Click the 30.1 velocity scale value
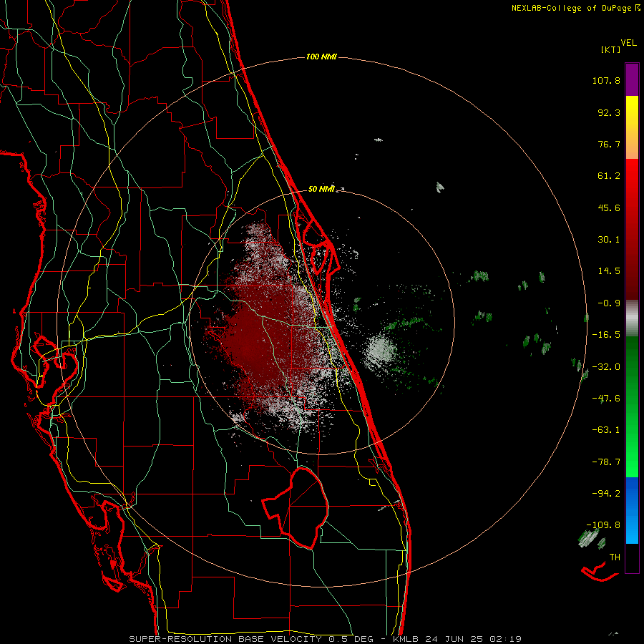This screenshot has height=644, width=644. [609, 240]
